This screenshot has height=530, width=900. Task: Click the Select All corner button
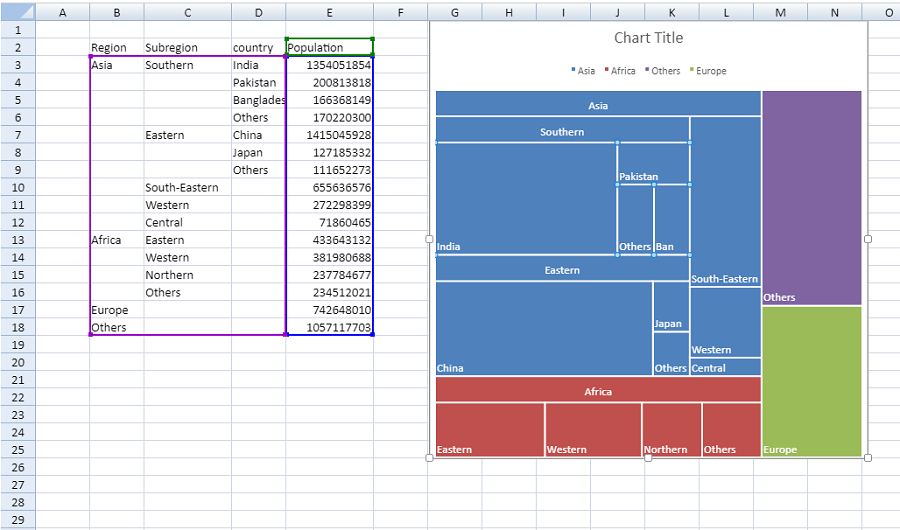click(17, 12)
